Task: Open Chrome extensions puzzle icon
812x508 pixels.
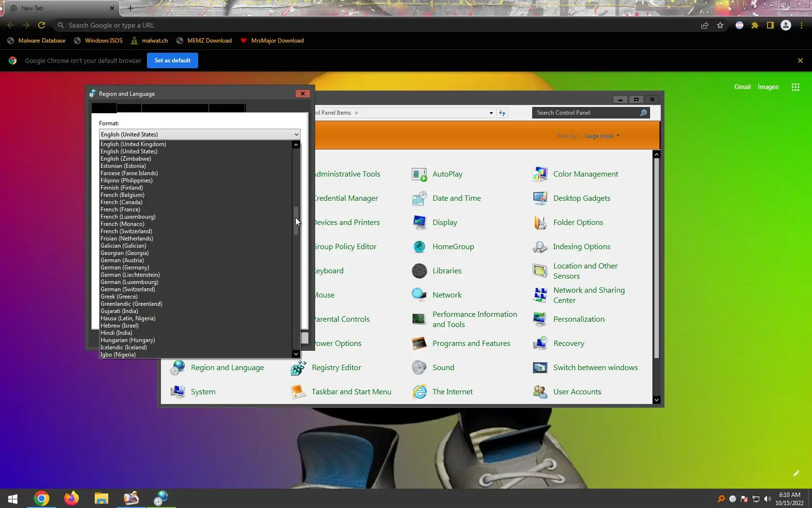Action: pos(755,25)
